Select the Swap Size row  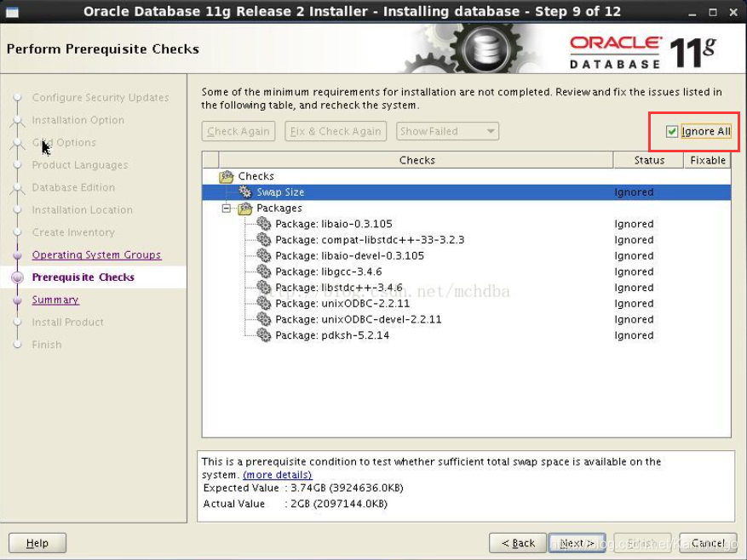tap(467, 191)
